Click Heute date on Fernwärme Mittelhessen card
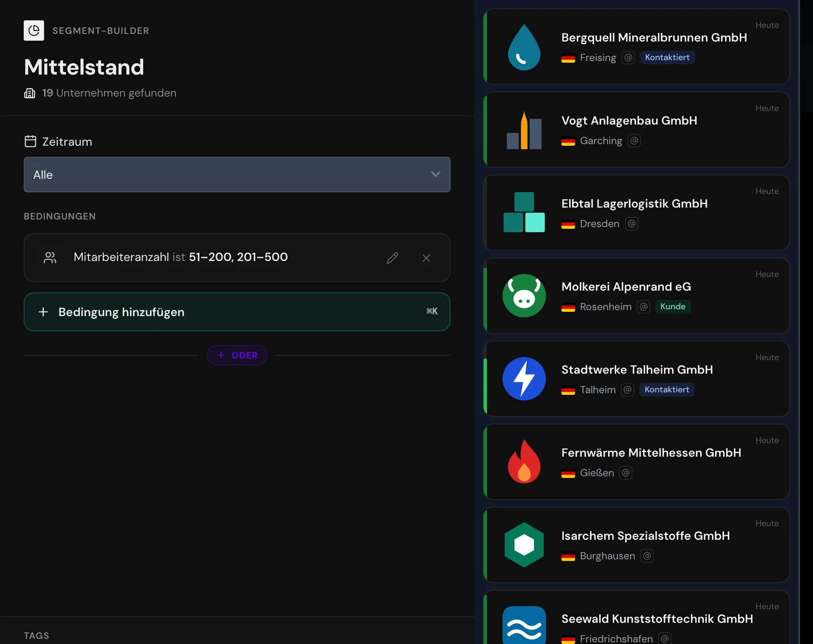813x644 pixels. coord(767,441)
